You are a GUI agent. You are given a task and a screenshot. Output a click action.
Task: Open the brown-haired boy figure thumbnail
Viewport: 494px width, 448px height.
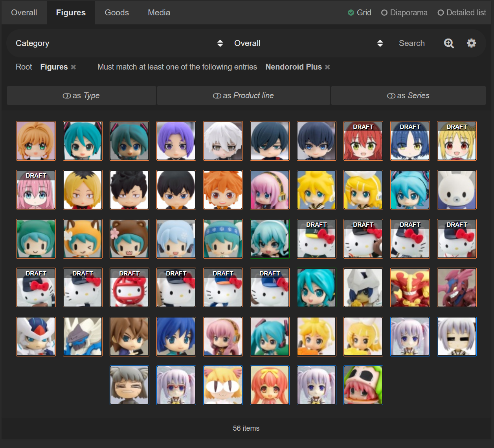[129, 336]
